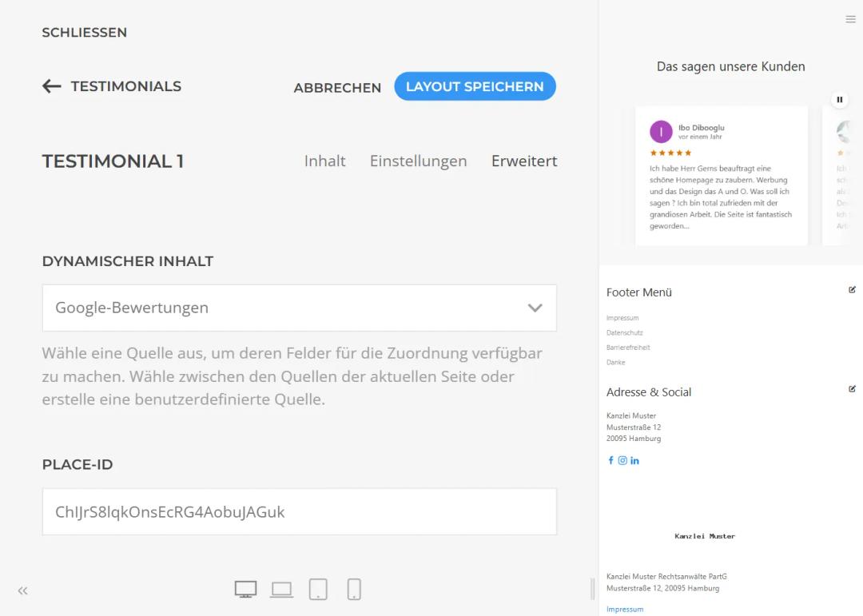Viewport: 863px width, 616px height.
Task: Select desktop preview device icon
Action: click(x=245, y=589)
